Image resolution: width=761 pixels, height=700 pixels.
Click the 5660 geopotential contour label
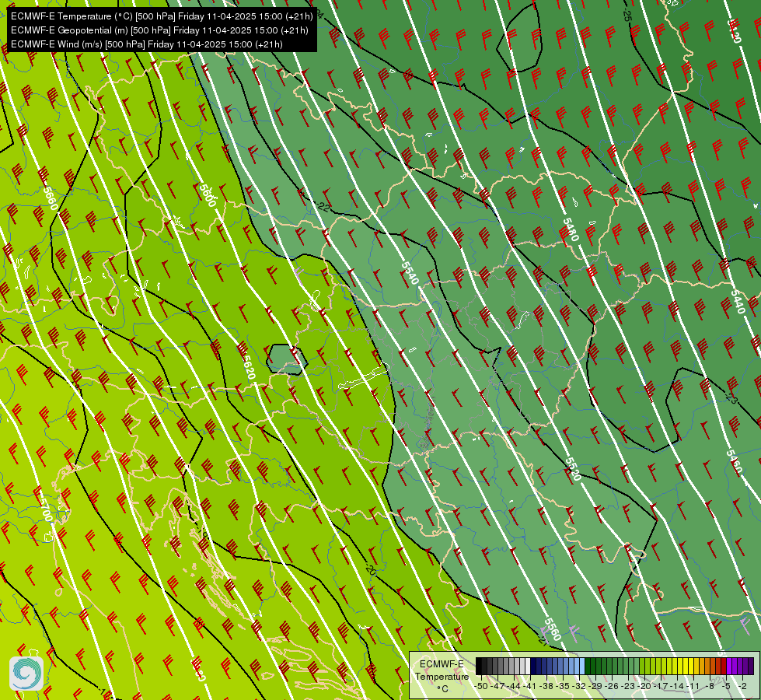(50, 198)
